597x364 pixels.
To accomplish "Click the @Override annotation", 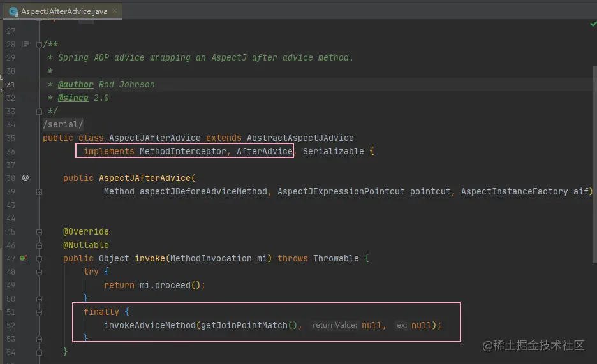I will pos(85,231).
